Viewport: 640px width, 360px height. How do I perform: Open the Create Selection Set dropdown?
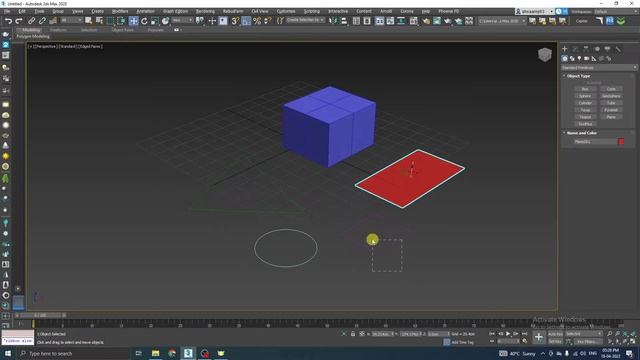[305, 20]
